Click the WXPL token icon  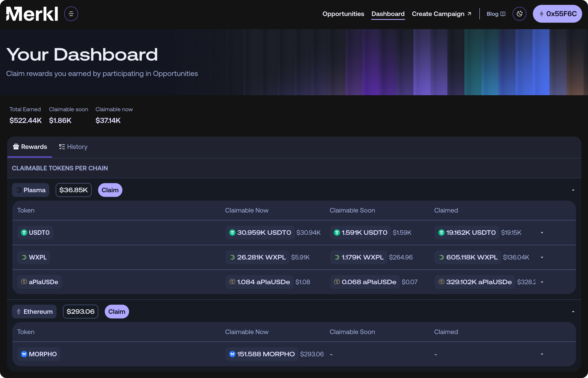click(x=24, y=257)
